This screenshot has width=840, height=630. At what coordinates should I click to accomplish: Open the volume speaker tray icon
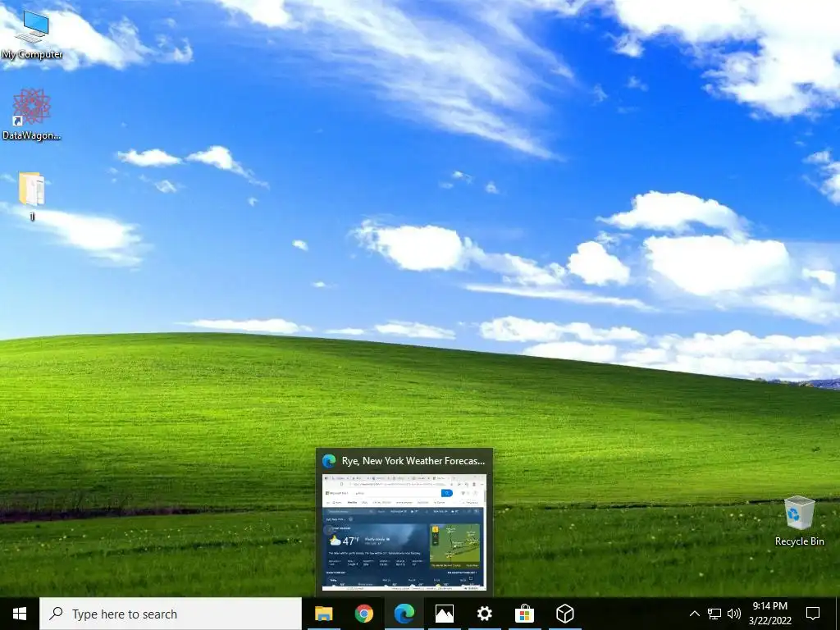tap(734, 614)
